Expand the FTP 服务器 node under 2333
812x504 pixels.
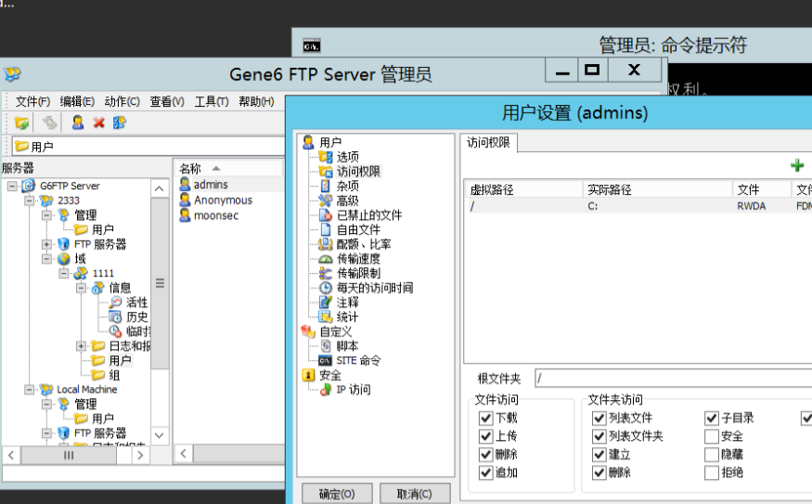tap(46, 244)
